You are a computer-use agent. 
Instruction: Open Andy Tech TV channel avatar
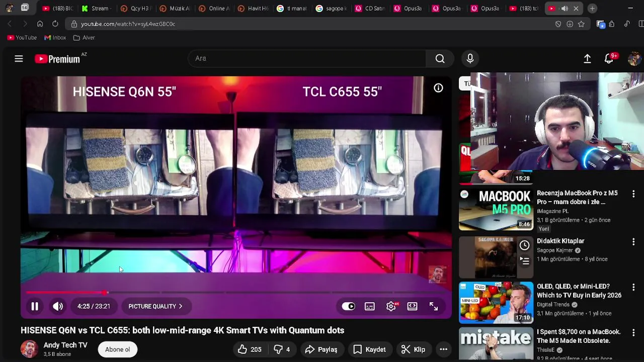point(29,349)
